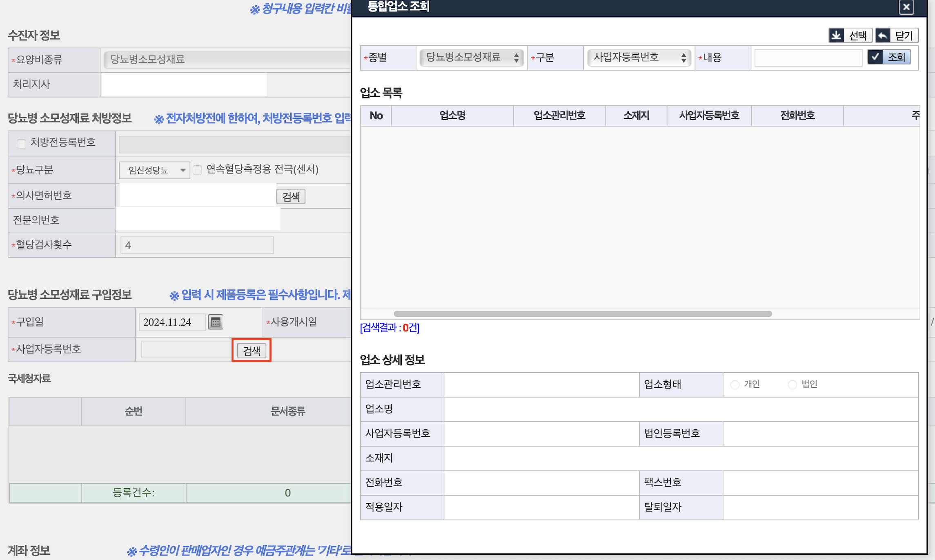This screenshot has width=935, height=560.
Task: Check 연속혈당측정용 전극(센서) checkbox
Action: 198,170
